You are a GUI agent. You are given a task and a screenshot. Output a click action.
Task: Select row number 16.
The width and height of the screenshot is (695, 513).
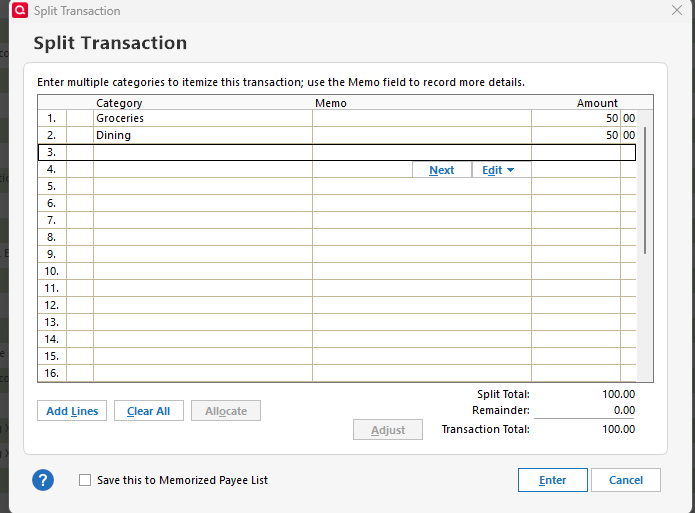point(52,373)
